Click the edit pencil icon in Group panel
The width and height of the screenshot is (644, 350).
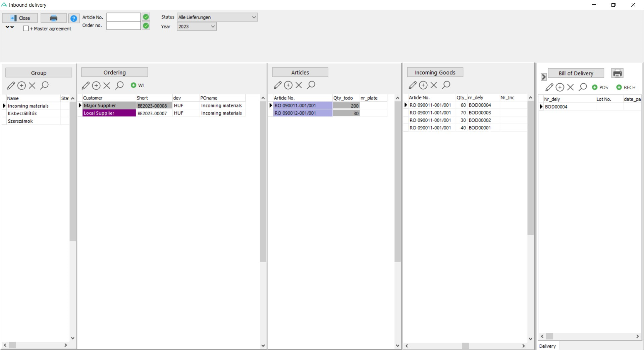pyautogui.click(x=11, y=86)
